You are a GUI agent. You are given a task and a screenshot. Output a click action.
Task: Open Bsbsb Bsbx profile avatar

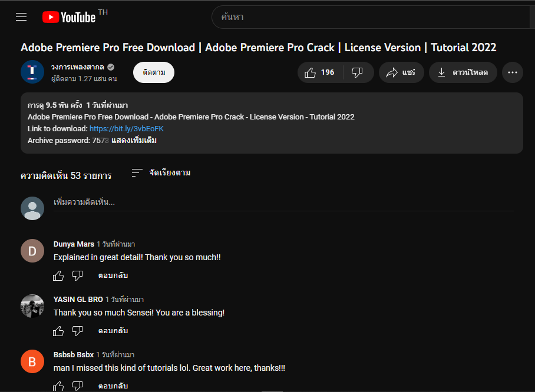pyautogui.click(x=32, y=361)
